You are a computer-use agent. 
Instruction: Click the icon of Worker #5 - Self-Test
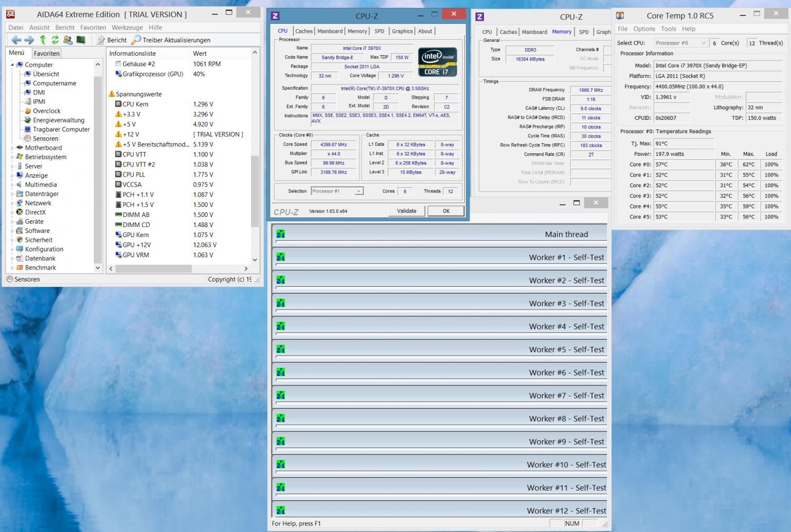click(281, 349)
